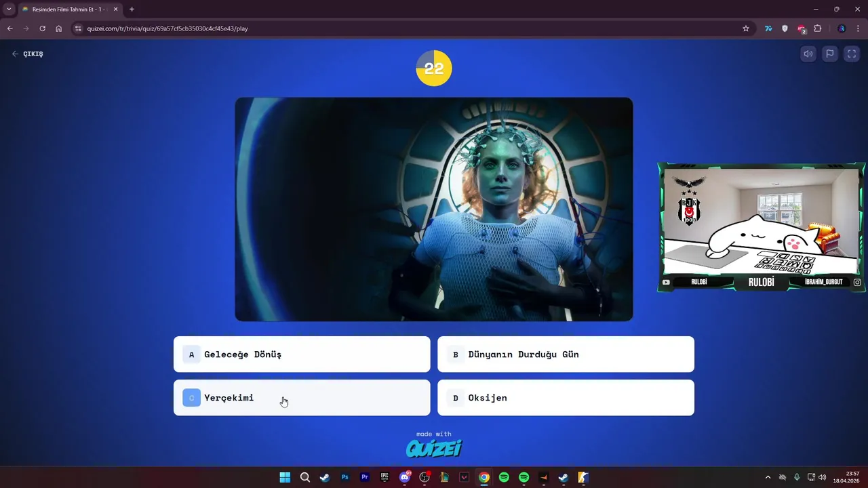This screenshot has height=488, width=868.
Task: Open the first Spotify taskbar icon
Action: [504, 477]
